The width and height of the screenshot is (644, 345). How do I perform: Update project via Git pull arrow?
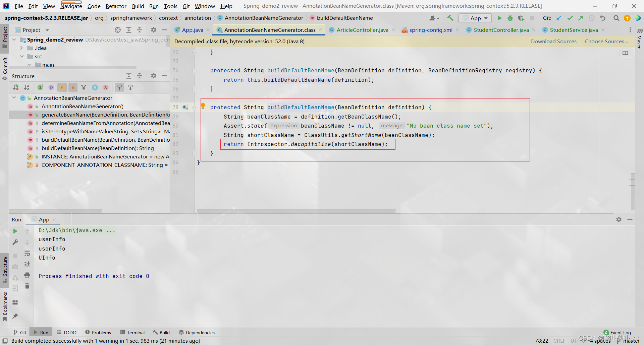(x=559, y=18)
